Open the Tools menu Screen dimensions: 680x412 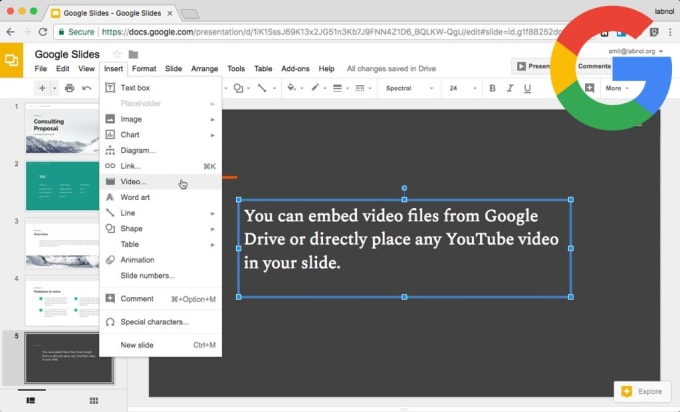click(x=236, y=69)
